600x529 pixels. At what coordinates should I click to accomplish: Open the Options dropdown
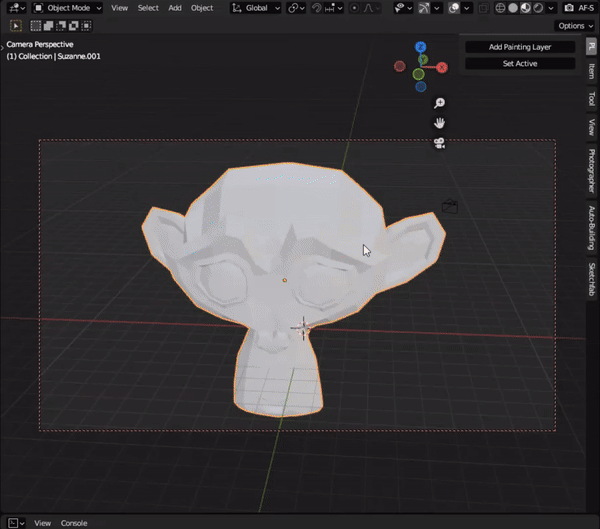coord(576,26)
